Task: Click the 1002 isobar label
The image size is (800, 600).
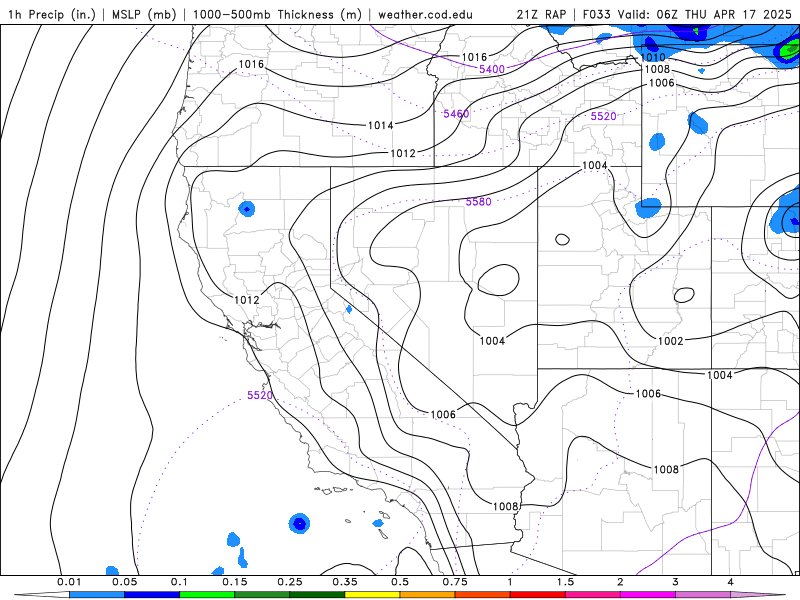Action: 670,341
